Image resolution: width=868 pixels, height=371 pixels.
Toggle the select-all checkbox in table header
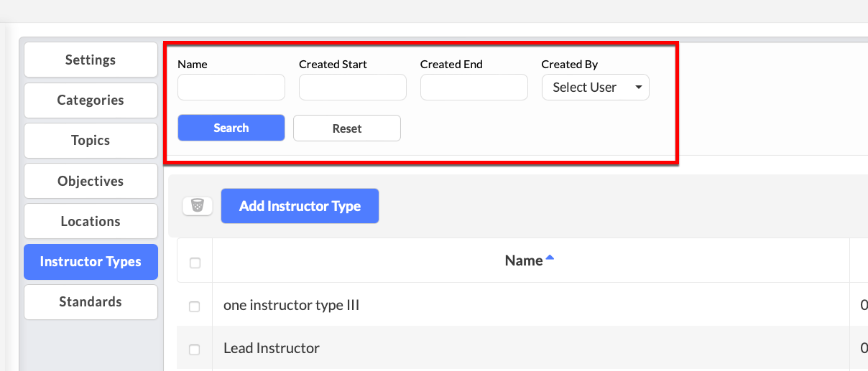pos(195,263)
